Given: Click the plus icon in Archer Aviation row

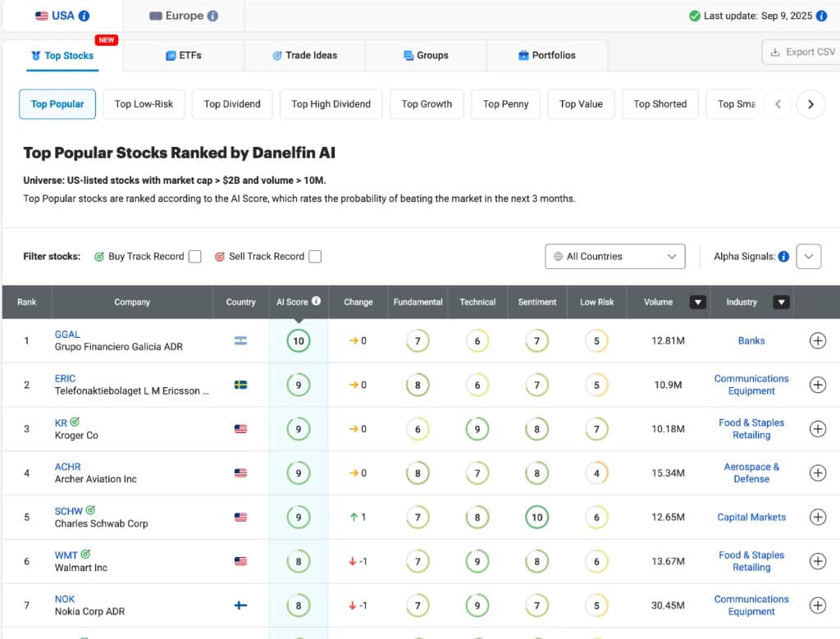Looking at the screenshot, I should coord(818,473).
